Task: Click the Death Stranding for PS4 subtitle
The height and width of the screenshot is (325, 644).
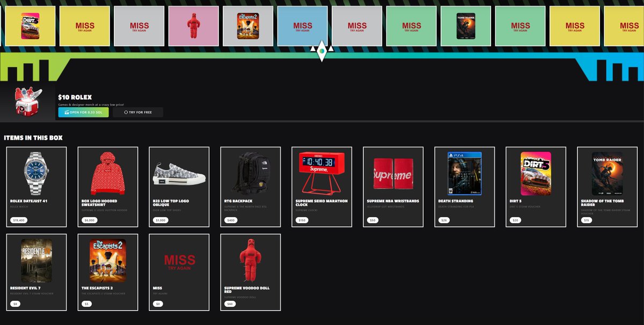Action: point(456,206)
